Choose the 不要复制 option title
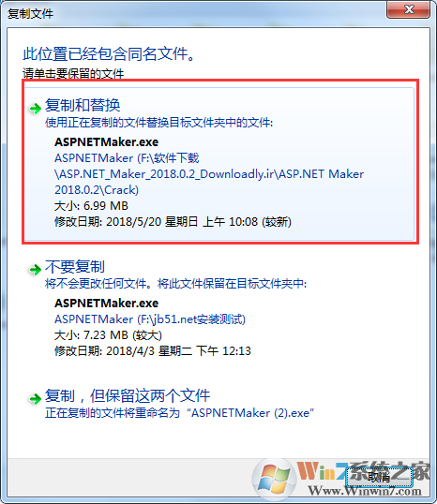Viewport: 437px width, 504px height. (75, 267)
